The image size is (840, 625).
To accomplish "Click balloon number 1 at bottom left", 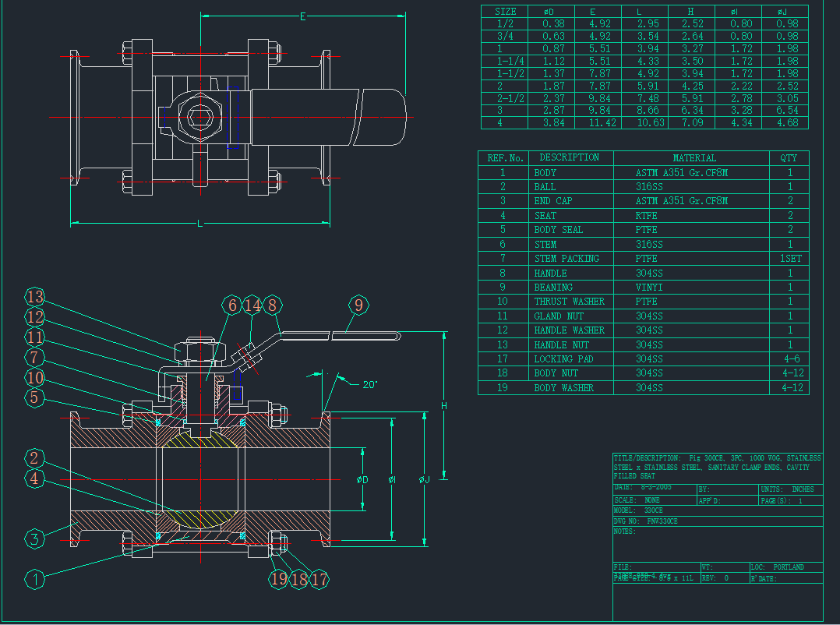I will (x=35, y=579).
